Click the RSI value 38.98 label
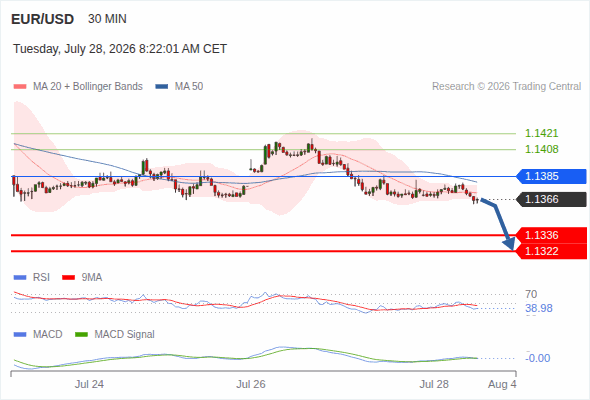This screenshot has width=590, height=400. tap(539, 309)
